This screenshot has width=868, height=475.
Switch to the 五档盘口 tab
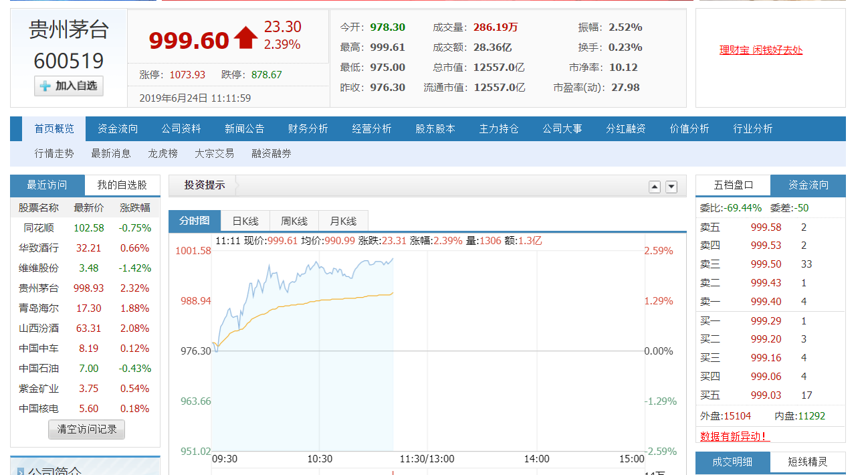(734, 185)
